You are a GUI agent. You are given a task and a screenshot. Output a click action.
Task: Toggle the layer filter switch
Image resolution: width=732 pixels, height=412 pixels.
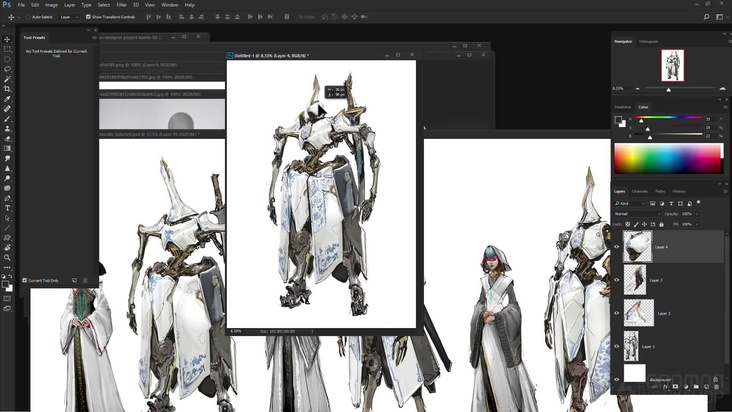click(698, 203)
